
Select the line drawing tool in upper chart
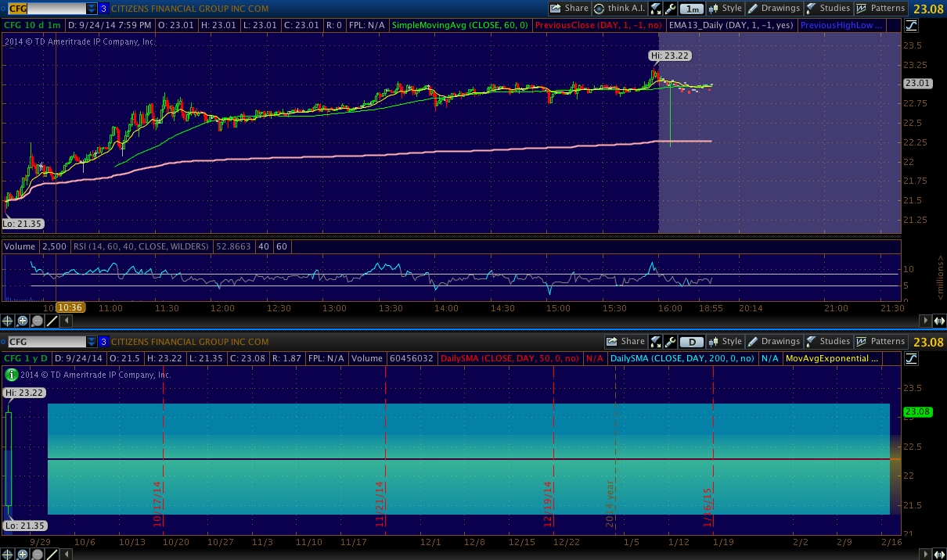coord(52,321)
